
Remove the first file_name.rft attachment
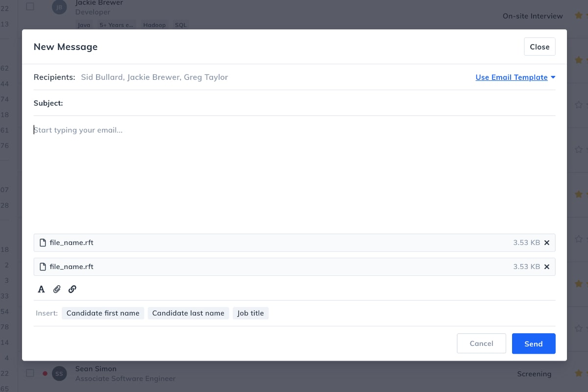[x=547, y=242]
